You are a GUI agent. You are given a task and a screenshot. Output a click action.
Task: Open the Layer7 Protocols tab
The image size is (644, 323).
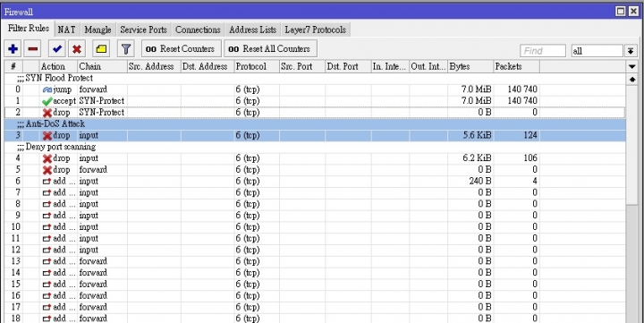(x=316, y=30)
